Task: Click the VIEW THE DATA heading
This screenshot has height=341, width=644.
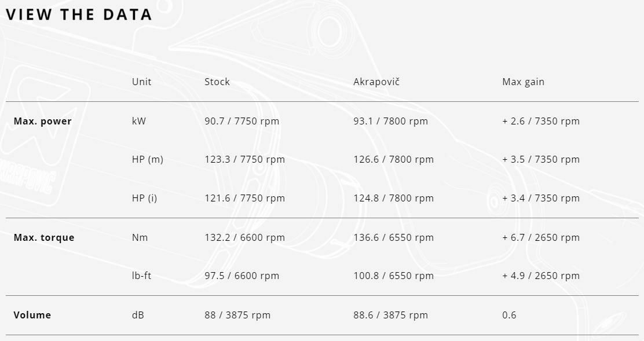Action: pyautogui.click(x=79, y=14)
